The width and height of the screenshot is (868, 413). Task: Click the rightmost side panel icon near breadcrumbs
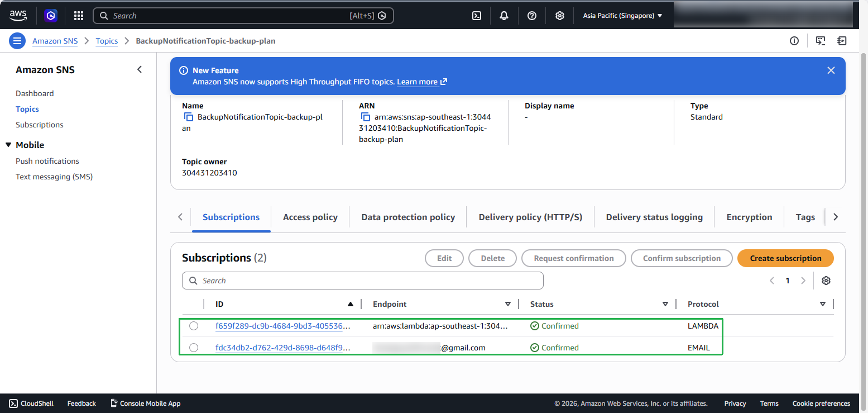point(842,41)
